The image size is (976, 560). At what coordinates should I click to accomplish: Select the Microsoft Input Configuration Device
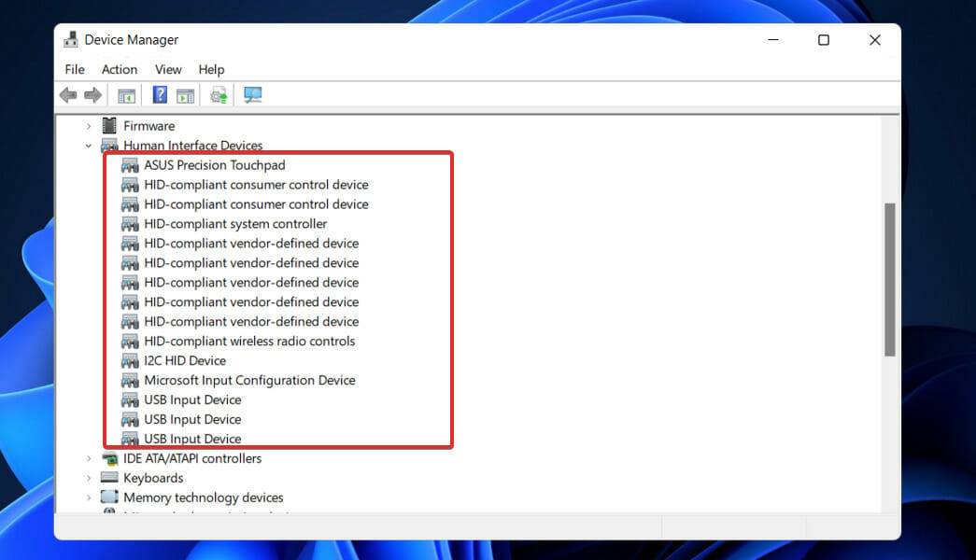(249, 380)
